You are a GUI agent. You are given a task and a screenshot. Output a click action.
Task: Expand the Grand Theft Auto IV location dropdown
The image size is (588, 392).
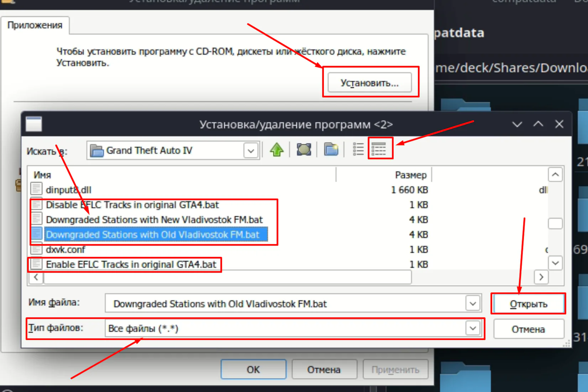[x=251, y=151]
